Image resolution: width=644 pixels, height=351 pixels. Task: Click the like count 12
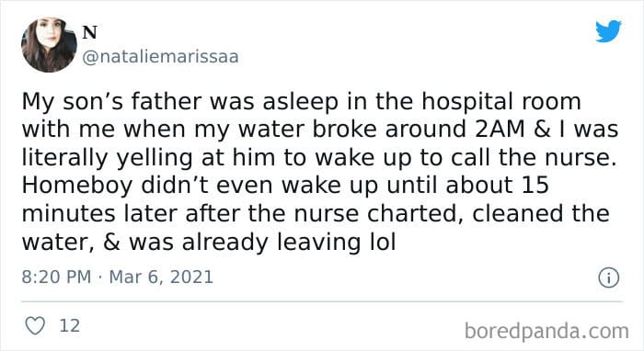click(x=70, y=325)
